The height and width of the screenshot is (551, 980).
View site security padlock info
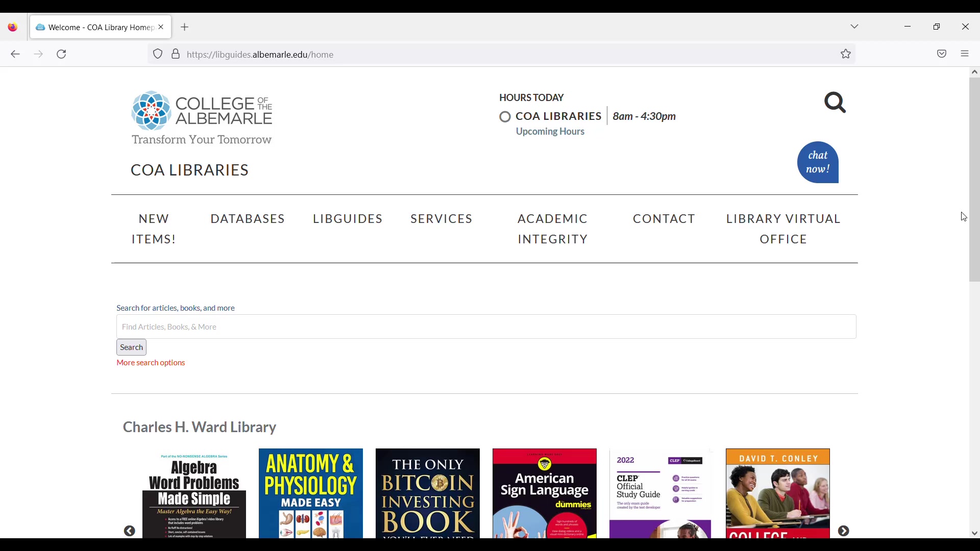tap(176, 54)
